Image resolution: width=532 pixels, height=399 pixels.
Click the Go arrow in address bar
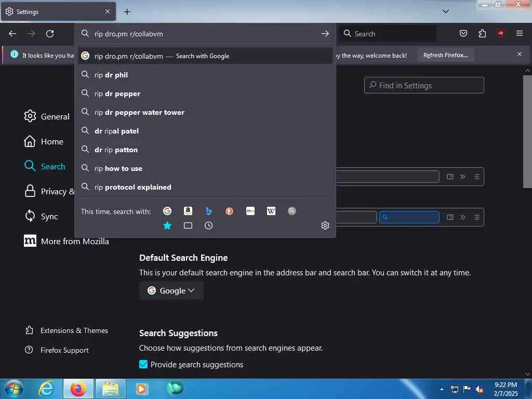pyautogui.click(x=325, y=34)
